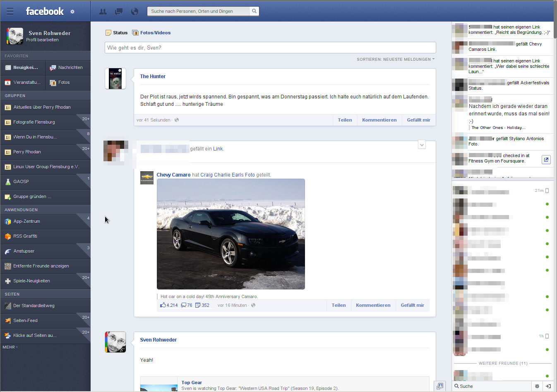Select the Fotos/Videos composer tab

pos(151,33)
